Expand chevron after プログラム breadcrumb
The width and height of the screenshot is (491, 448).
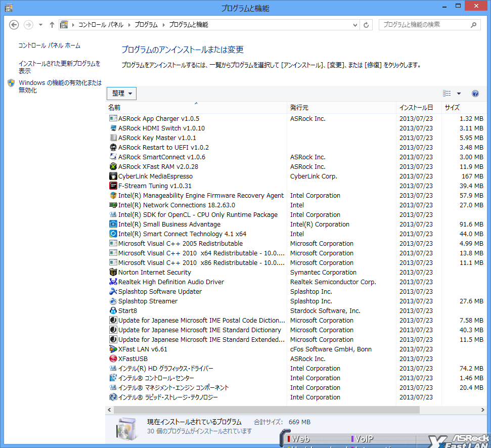(163, 25)
